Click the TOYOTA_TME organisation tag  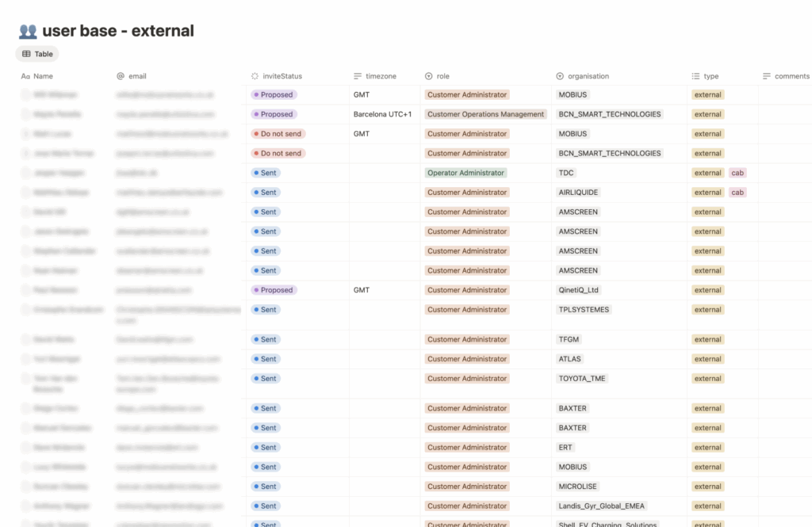581,379
